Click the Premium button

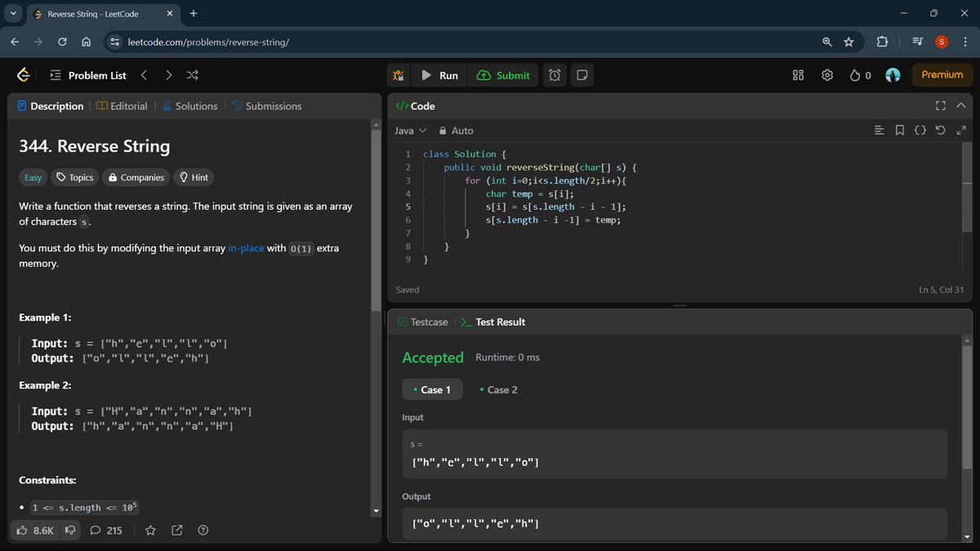pos(942,74)
